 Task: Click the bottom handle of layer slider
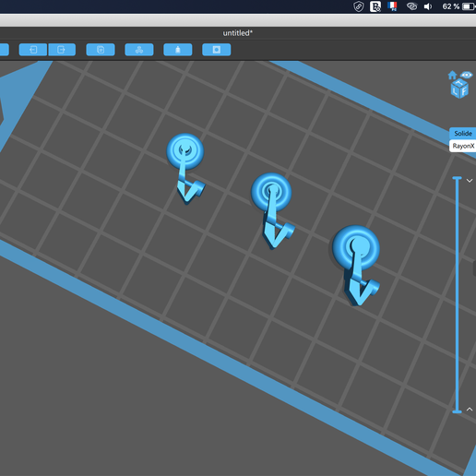click(458, 411)
